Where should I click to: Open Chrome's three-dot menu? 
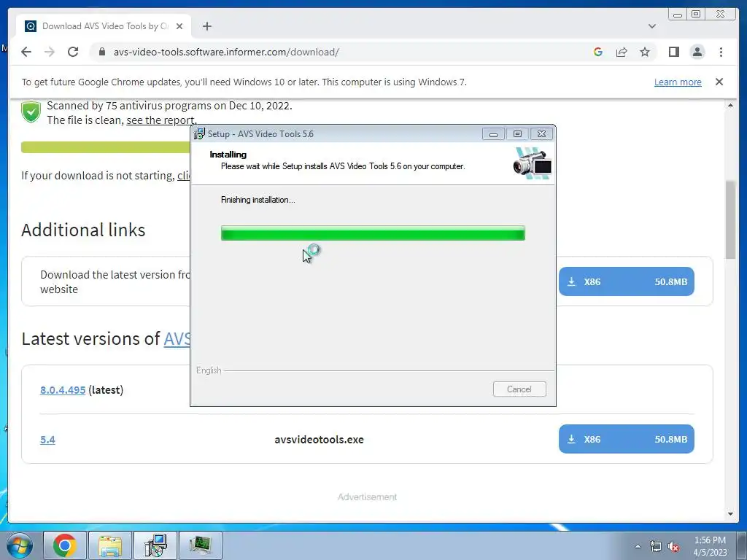(721, 52)
